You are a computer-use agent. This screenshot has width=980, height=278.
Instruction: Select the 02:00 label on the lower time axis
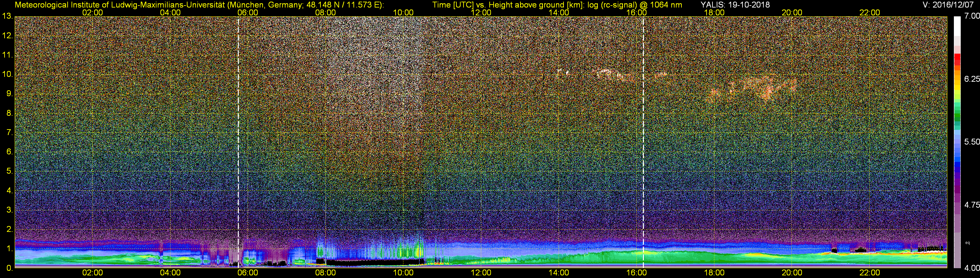point(92,273)
